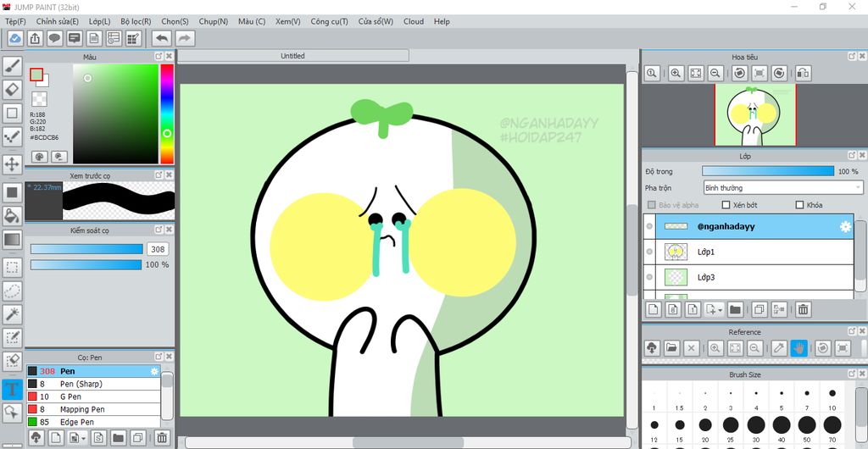The width and height of the screenshot is (868, 449).
Task: Select the Gradient tool
Action: pyautogui.click(x=12, y=240)
